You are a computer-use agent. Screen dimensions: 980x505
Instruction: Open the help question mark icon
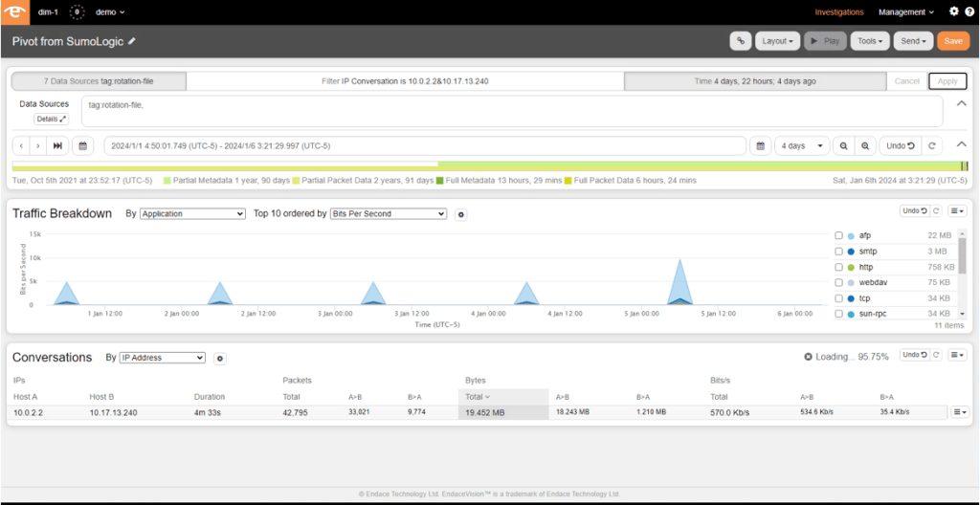point(969,11)
